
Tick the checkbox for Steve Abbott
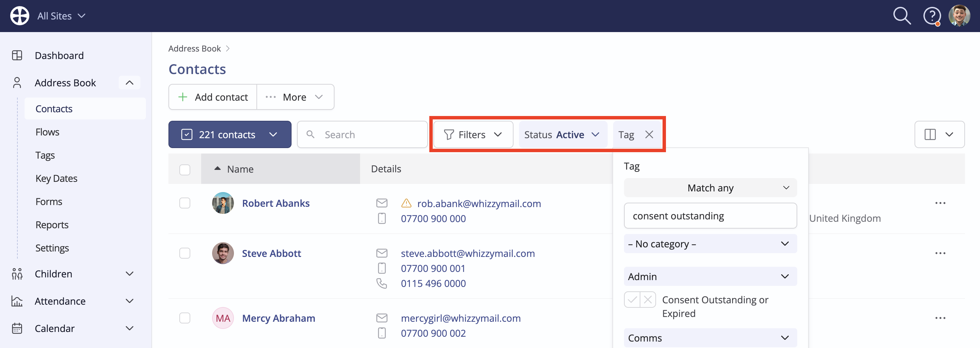[x=185, y=253]
